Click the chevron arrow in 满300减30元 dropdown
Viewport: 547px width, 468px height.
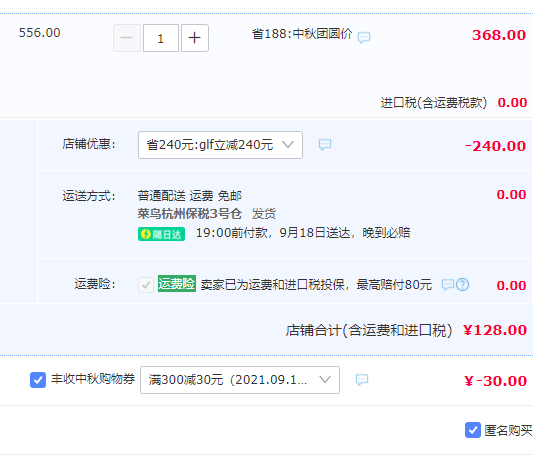325,379
